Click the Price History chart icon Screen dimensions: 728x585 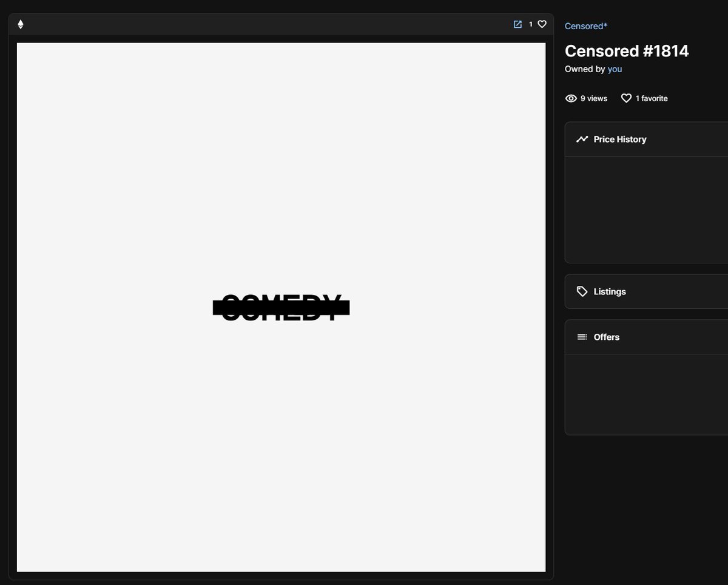coord(582,139)
